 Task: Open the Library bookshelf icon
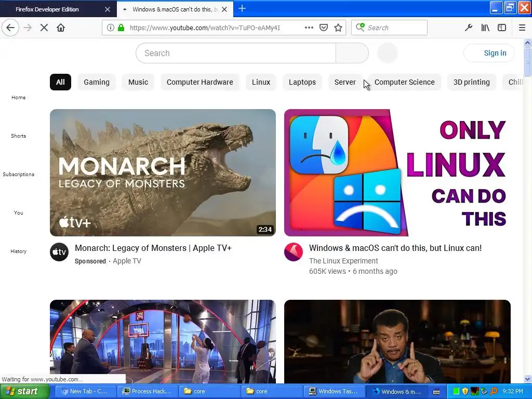tap(485, 28)
